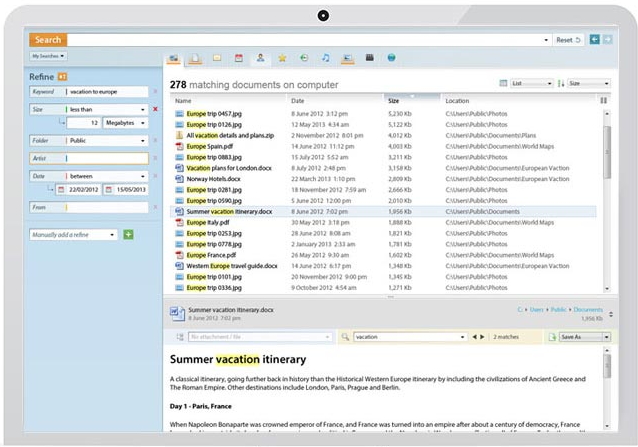638x447 pixels.
Task: Select the web globe category icon
Action: 391,57
